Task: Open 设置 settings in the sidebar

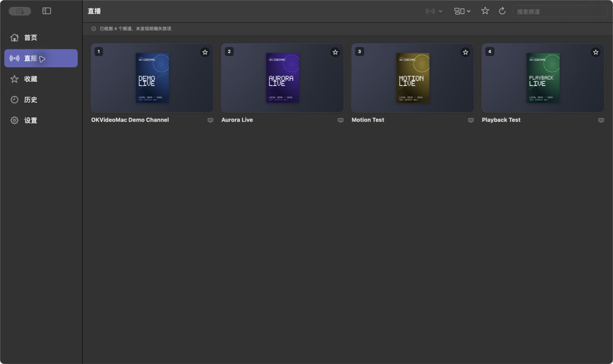Action: click(x=41, y=120)
